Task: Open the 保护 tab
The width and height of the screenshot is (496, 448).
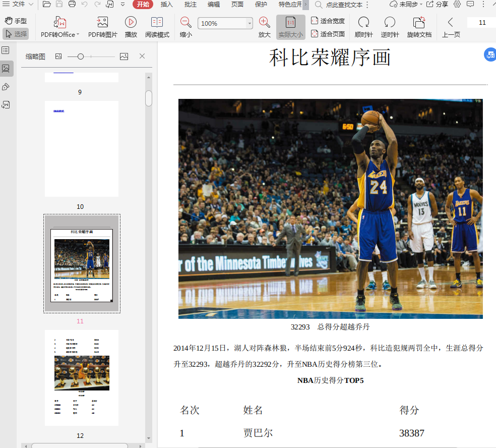Action: click(x=261, y=5)
